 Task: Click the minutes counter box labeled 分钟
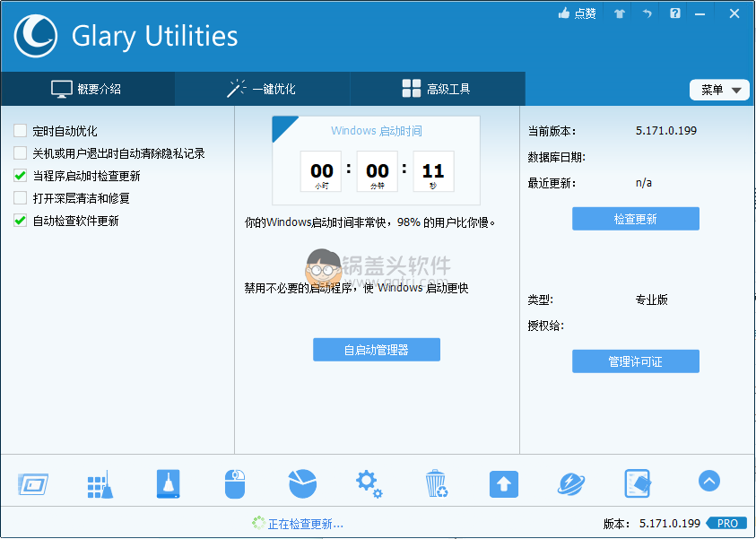point(377,171)
